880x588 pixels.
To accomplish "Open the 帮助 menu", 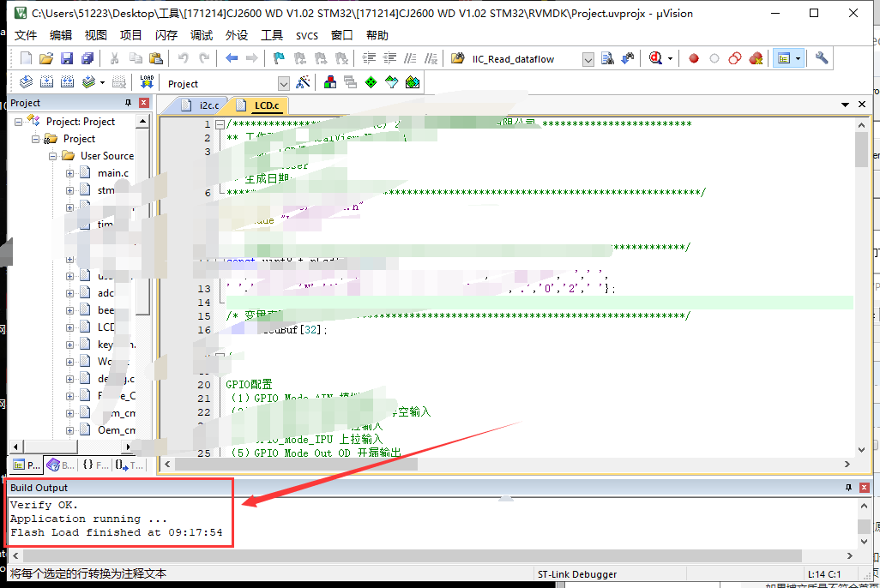I will (377, 35).
